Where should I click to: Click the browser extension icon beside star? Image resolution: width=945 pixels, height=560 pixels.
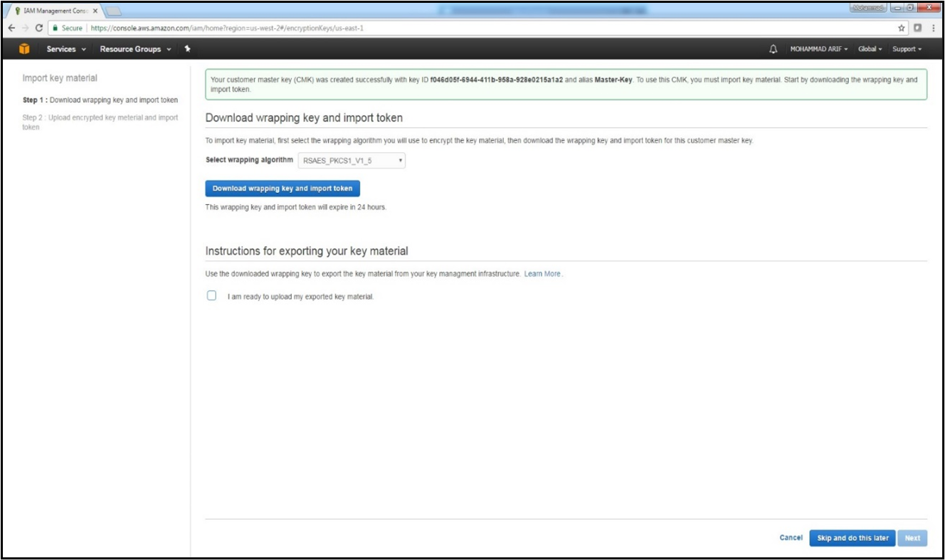[x=918, y=28]
